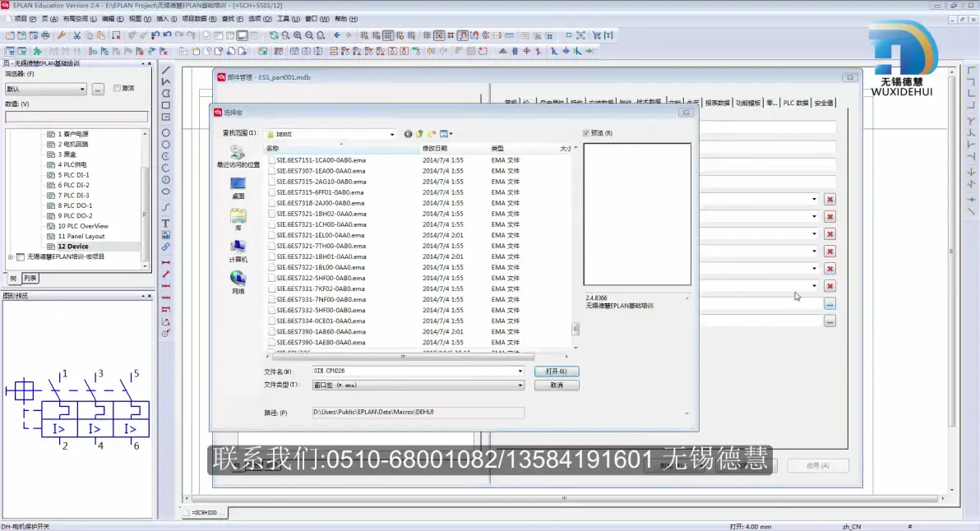
Task: Click the Undo arrow icon
Action: click(x=168, y=35)
